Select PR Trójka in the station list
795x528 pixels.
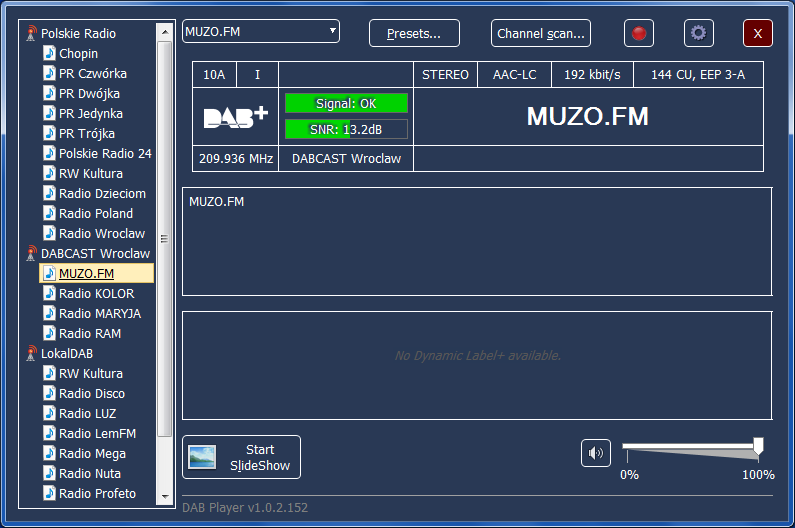pos(87,134)
